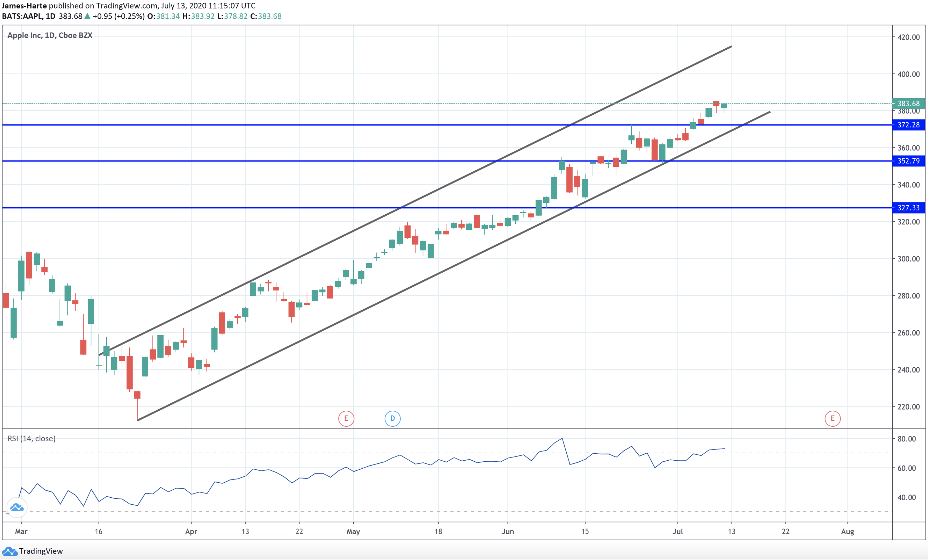Click the Aug date on time axis
The image size is (928, 560).
coord(848,531)
